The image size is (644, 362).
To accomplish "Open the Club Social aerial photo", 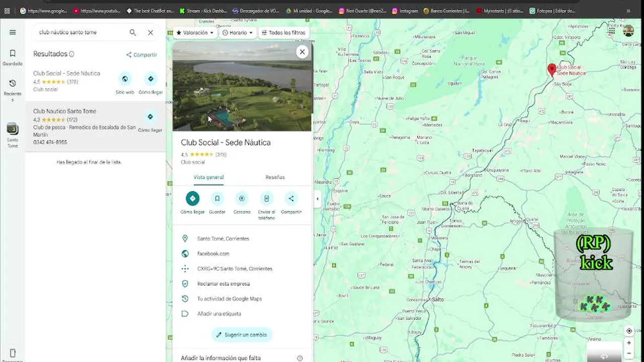I will click(242, 86).
